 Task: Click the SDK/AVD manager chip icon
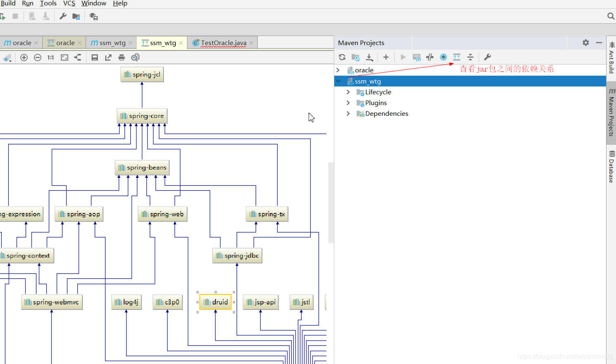click(93, 17)
